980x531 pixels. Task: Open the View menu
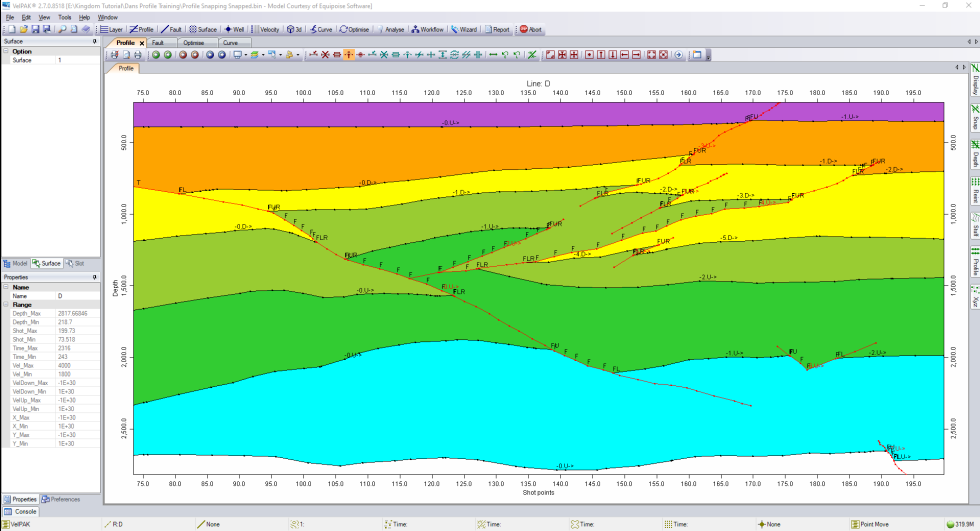[44, 17]
